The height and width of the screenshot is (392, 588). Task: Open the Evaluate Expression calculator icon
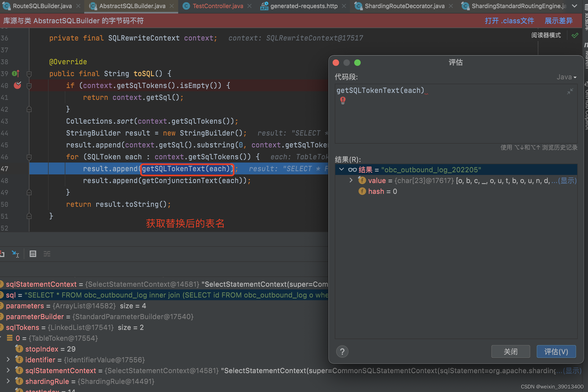33,254
